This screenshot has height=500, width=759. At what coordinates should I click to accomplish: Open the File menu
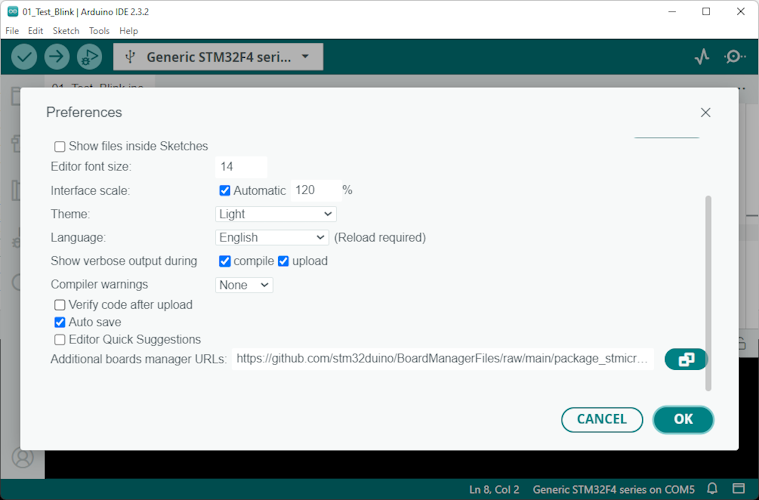[x=12, y=30]
